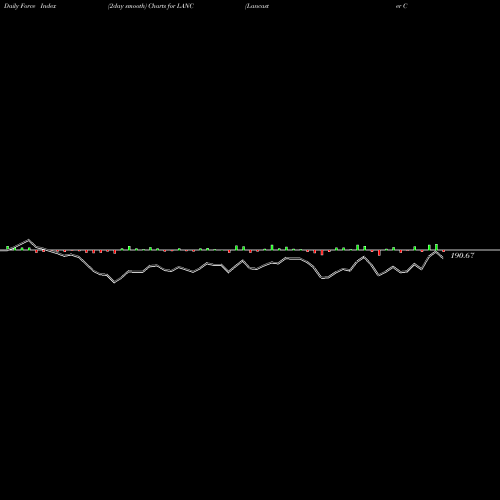Click the '(2day smooth) Charts for LANC' text
Viewport: 500px width, 500px height.
[x=151, y=6]
